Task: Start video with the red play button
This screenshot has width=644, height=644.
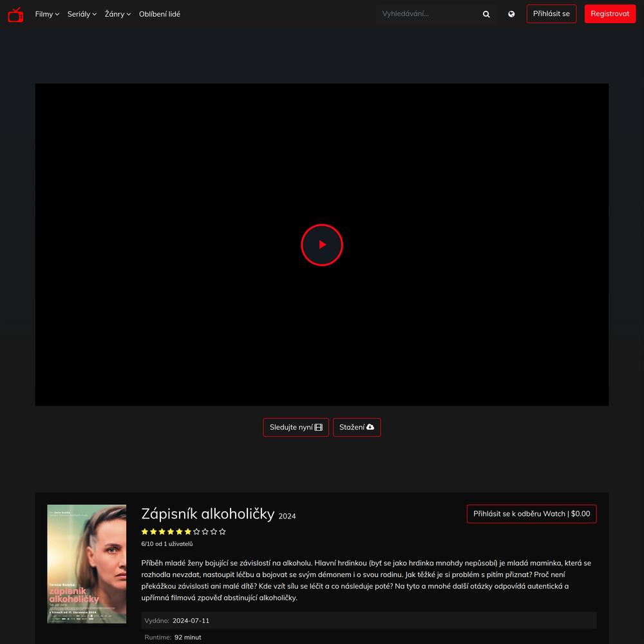Action: tap(322, 245)
